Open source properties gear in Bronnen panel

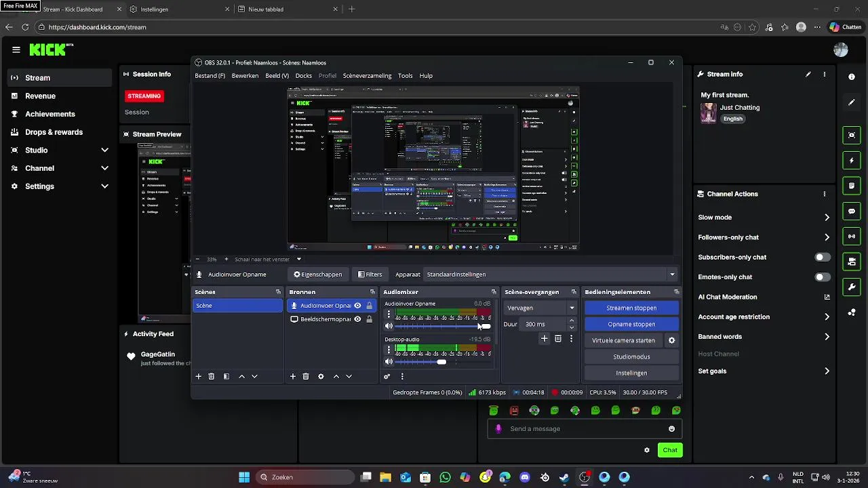pos(321,376)
